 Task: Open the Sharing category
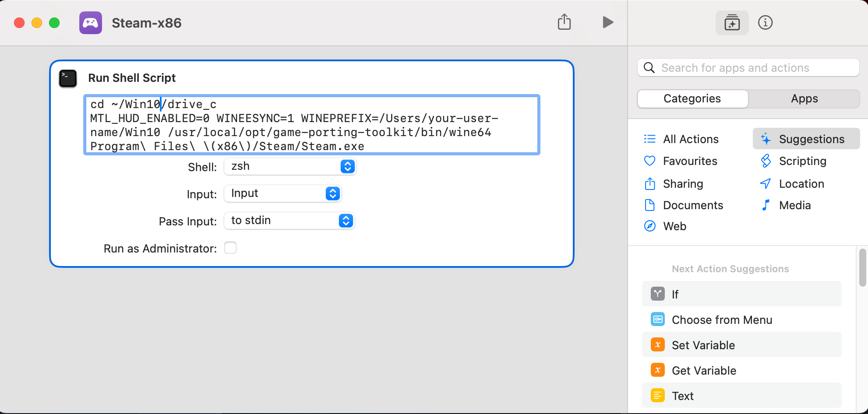click(674, 184)
